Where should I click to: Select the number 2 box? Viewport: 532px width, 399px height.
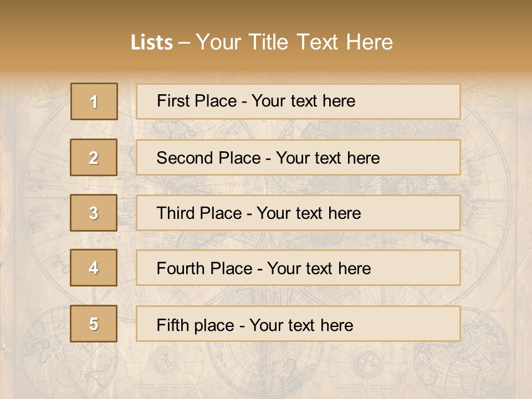pos(94,157)
